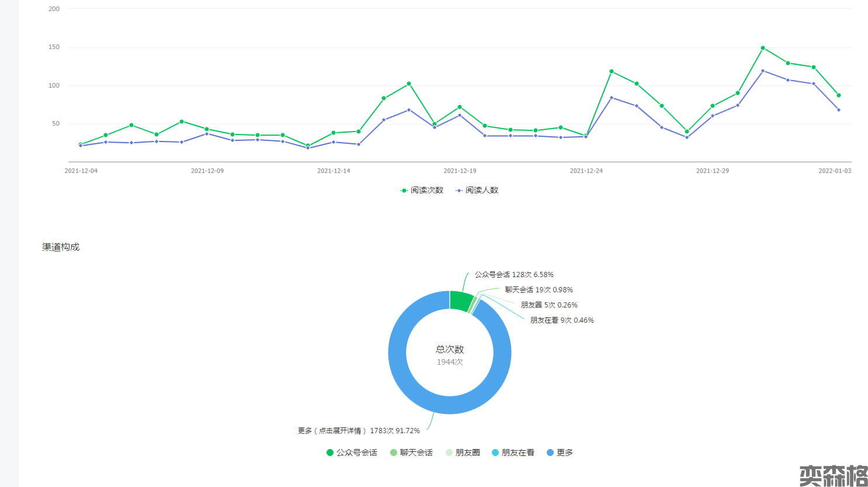Toggle the 阅读次数 series in line chart legend
868x487 pixels.
(x=422, y=190)
